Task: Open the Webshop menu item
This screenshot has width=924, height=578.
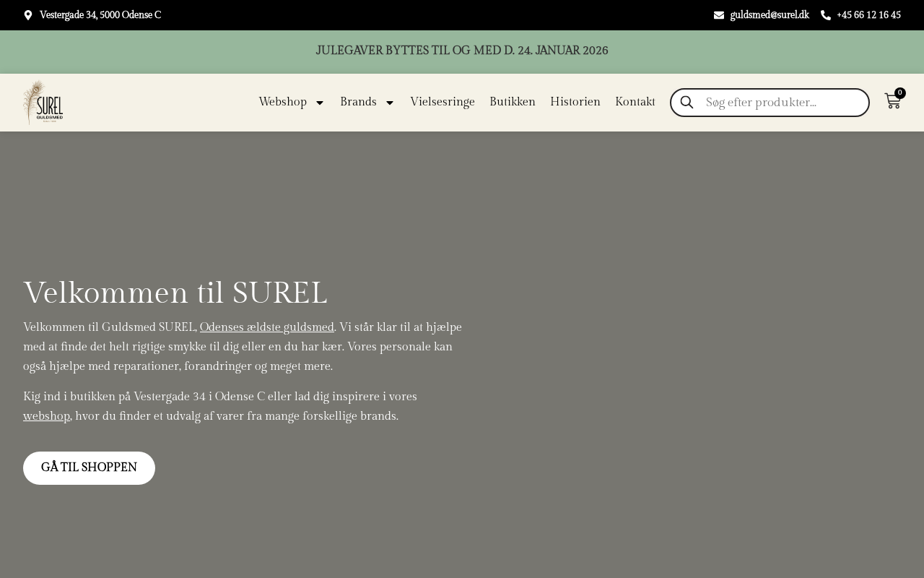Action: [x=283, y=102]
